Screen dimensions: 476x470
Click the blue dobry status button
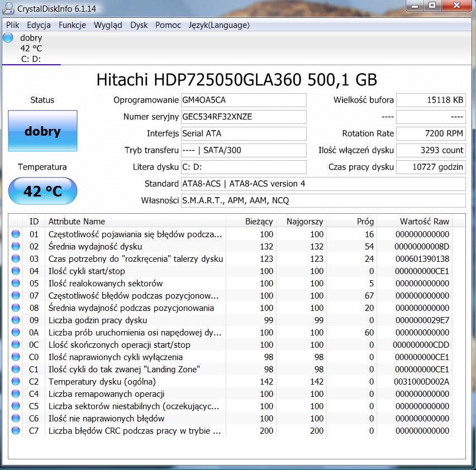point(43,131)
